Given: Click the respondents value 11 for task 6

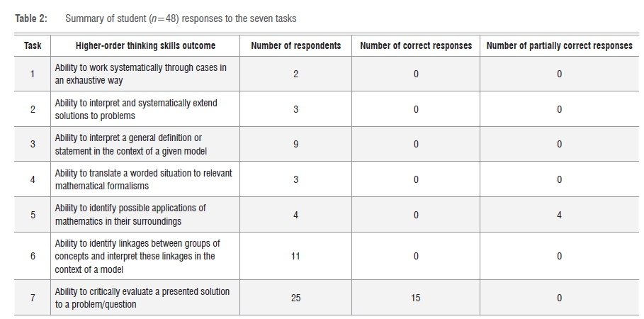Looking at the screenshot, I should click(295, 256).
